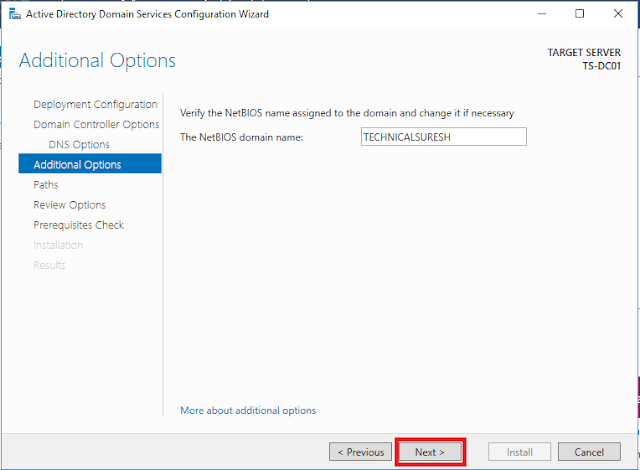640x470 pixels.
Task: Click the Additional Options page heading
Action: pyautogui.click(x=97, y=60)
